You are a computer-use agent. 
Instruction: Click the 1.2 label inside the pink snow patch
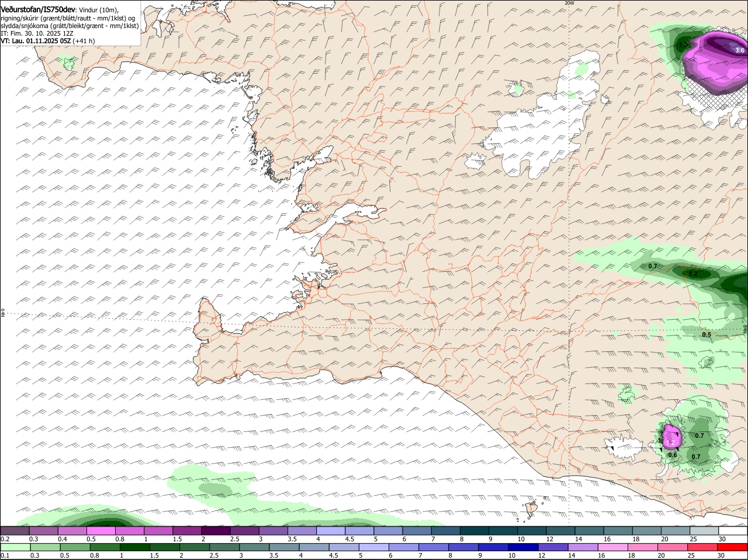click(x=670, y=444)
